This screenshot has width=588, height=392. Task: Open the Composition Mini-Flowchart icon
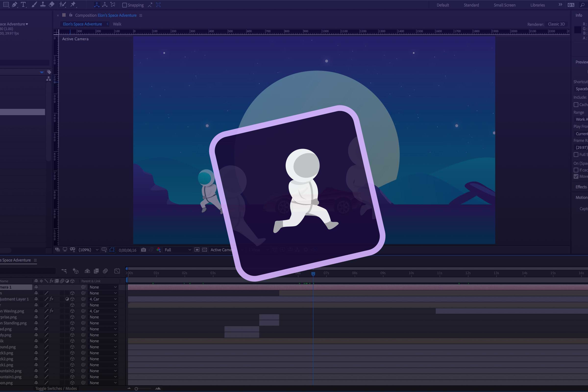coord(64,271)
